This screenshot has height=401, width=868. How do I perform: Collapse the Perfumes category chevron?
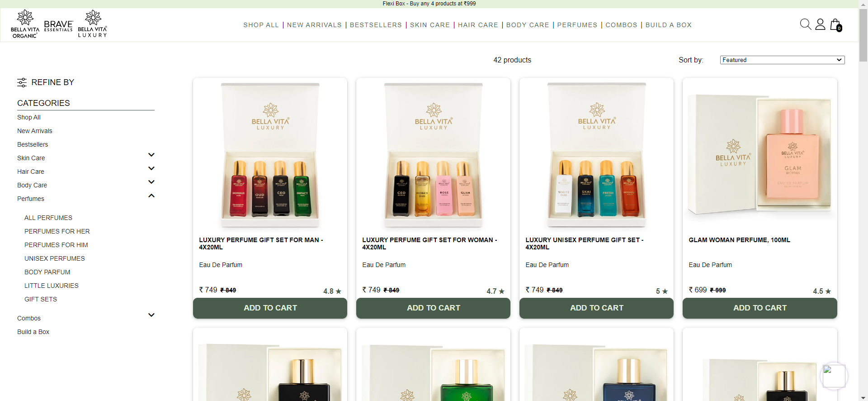[x=151, y=196]
